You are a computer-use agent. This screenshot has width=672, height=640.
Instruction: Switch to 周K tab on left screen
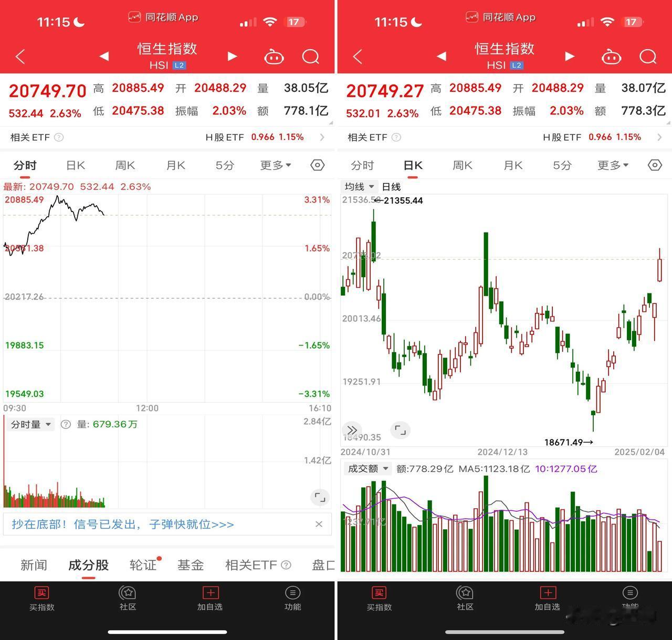125,165
